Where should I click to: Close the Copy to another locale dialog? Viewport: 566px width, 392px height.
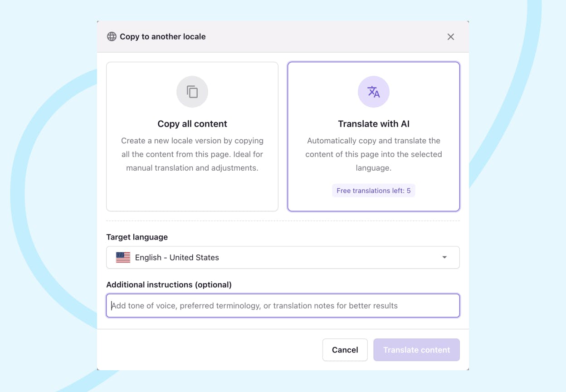point(451,37)
